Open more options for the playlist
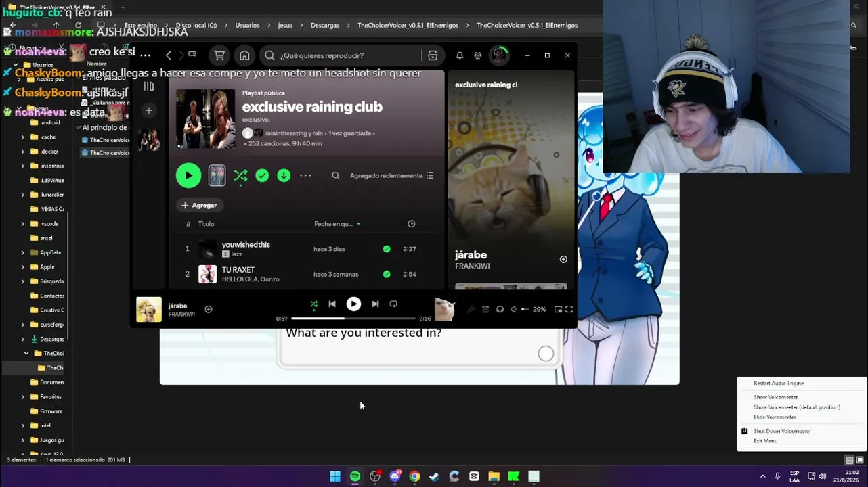 coord(306,176)
